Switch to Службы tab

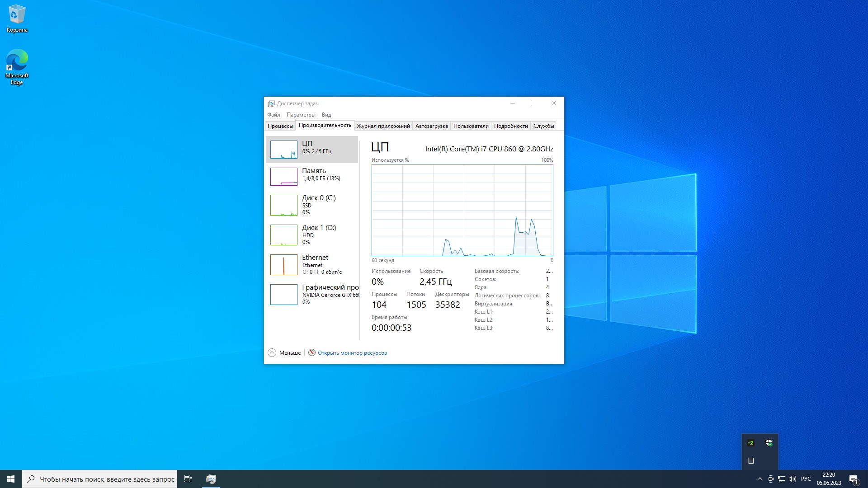[543, 126]
